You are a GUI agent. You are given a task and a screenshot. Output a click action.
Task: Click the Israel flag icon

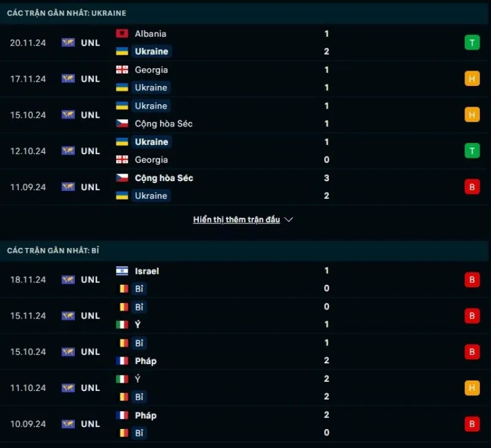(122, 271)
